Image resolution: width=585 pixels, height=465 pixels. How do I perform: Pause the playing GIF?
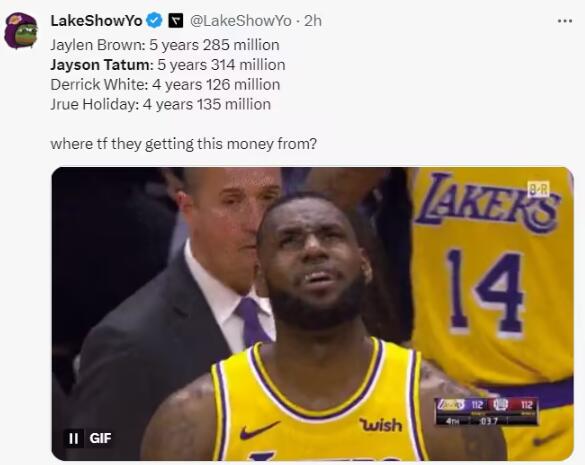(x=74, y=438)
